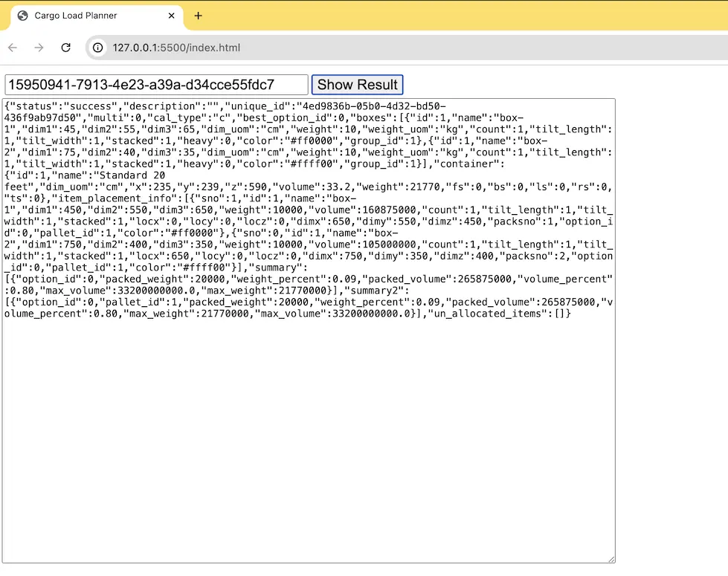Image resolution: width=728 pixels, height=576 pixels.
Task: Select the Cargo Load Planner tab
Action: pyautogui.click(x=96, y=16)
